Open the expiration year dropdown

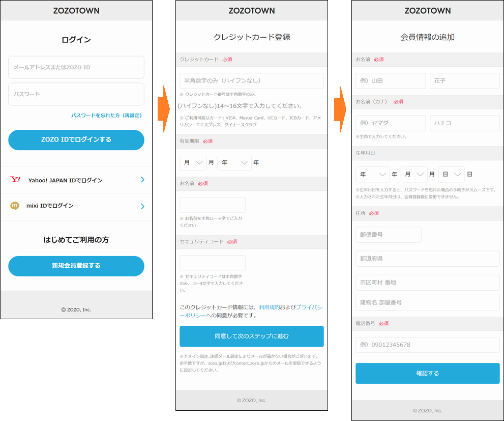(x=234, y=162)
